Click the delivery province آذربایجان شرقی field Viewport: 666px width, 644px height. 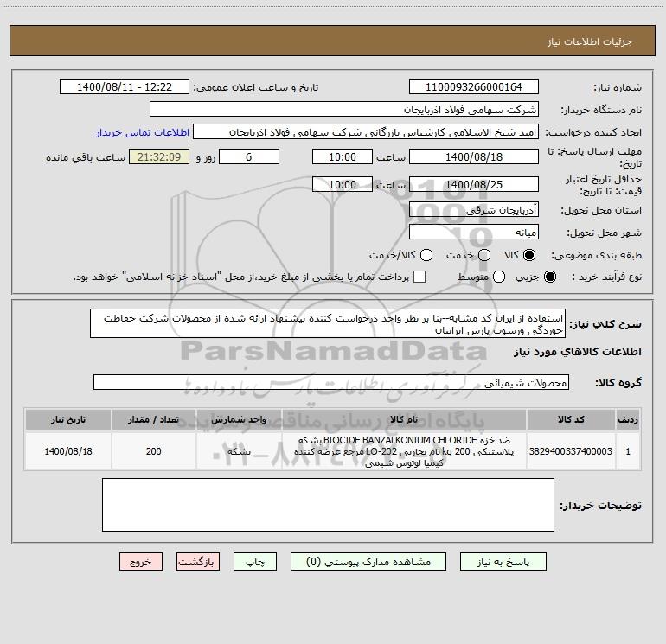[474, 209]
